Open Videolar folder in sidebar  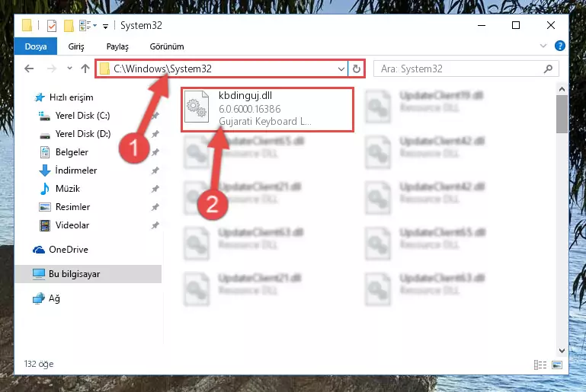pos(72,225)
